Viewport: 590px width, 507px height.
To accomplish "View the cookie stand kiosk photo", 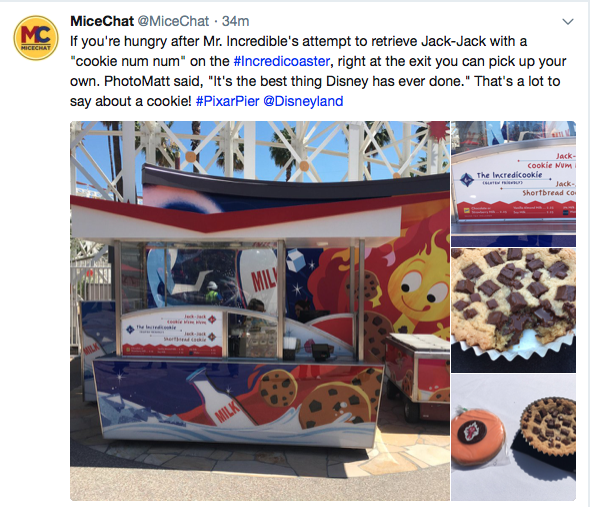I will [x=260, y=311].
